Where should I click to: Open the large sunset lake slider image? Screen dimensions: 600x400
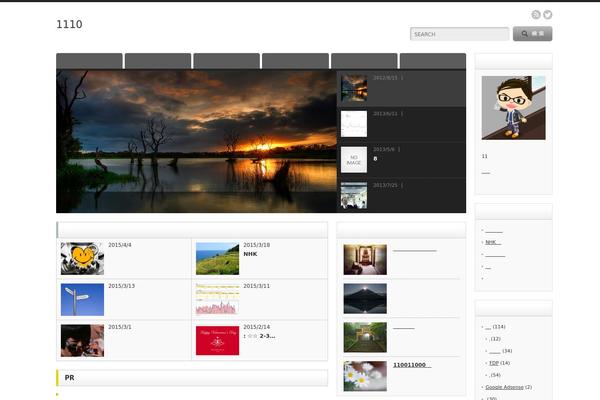pyautogui.click(x=196, y=141)
